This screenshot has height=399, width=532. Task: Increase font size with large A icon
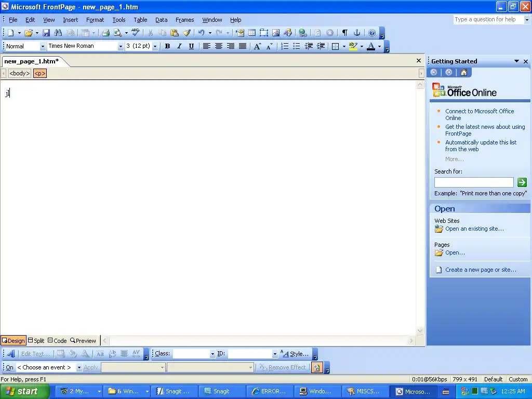coord(257,46)
